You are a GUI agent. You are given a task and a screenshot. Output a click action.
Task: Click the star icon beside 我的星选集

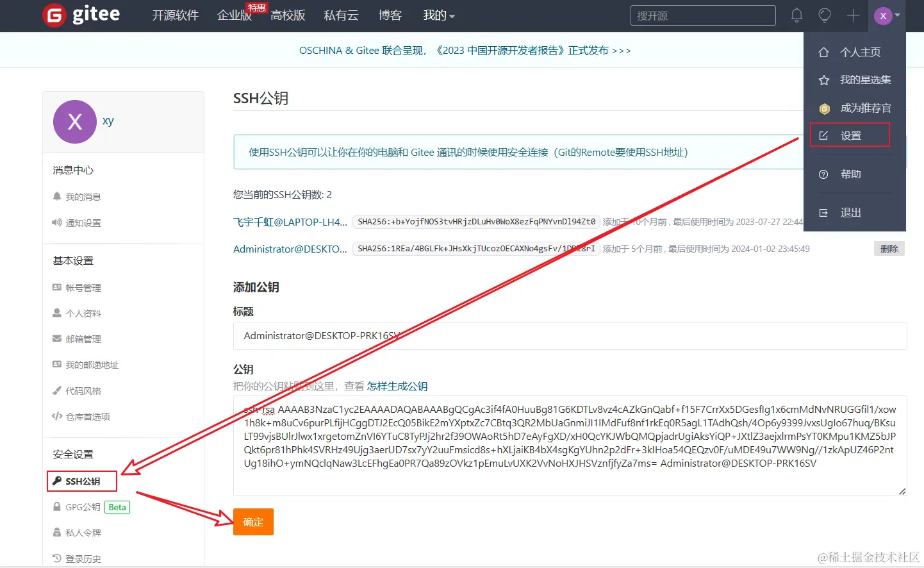[x=824, y=80]
